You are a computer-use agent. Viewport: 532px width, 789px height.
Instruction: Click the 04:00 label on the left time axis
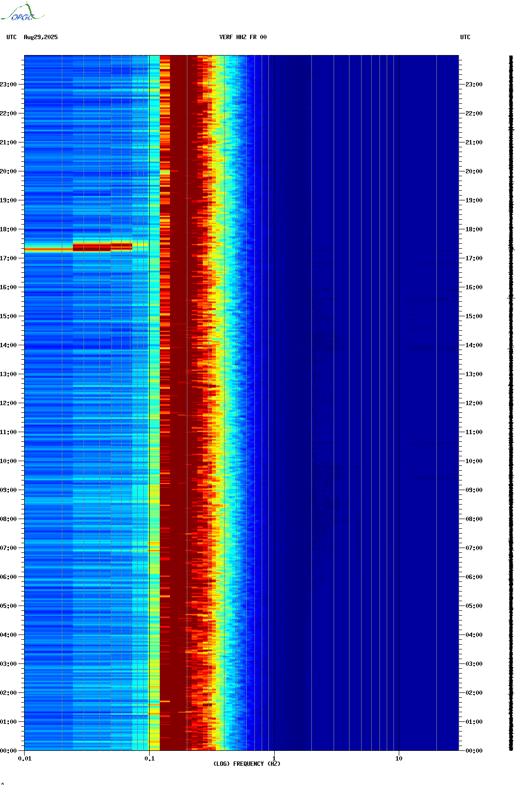point(8,635)
